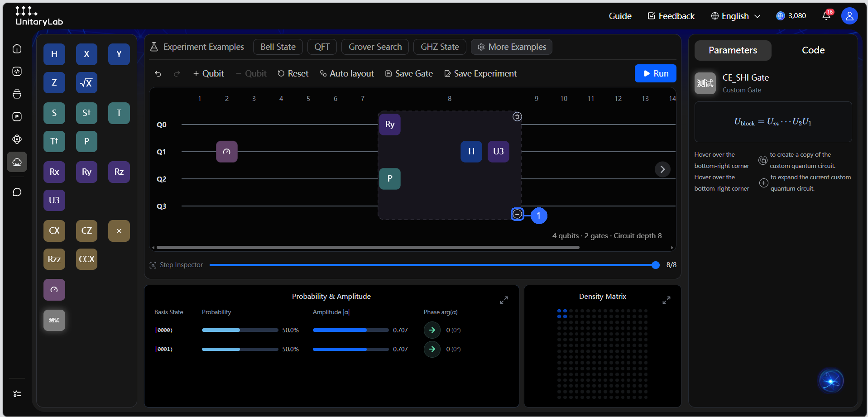Click the Step Inspector slider handle

(x=656, y=265)
